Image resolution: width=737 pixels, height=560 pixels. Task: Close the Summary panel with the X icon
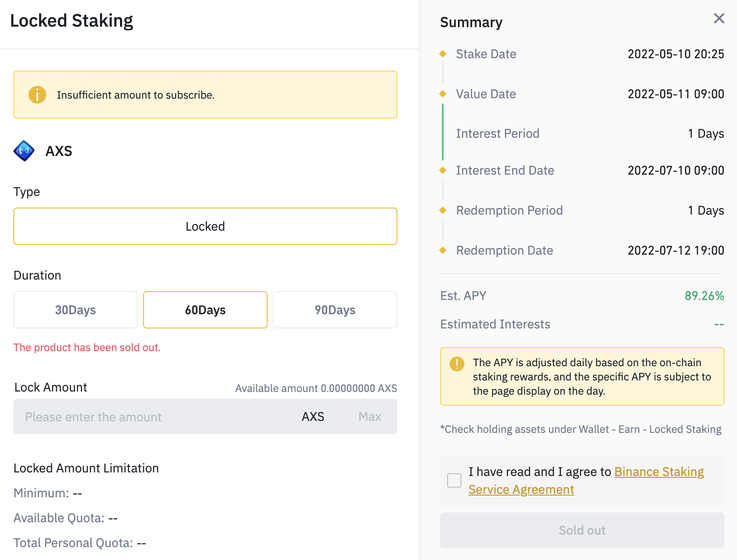click(x=719, y=18)
